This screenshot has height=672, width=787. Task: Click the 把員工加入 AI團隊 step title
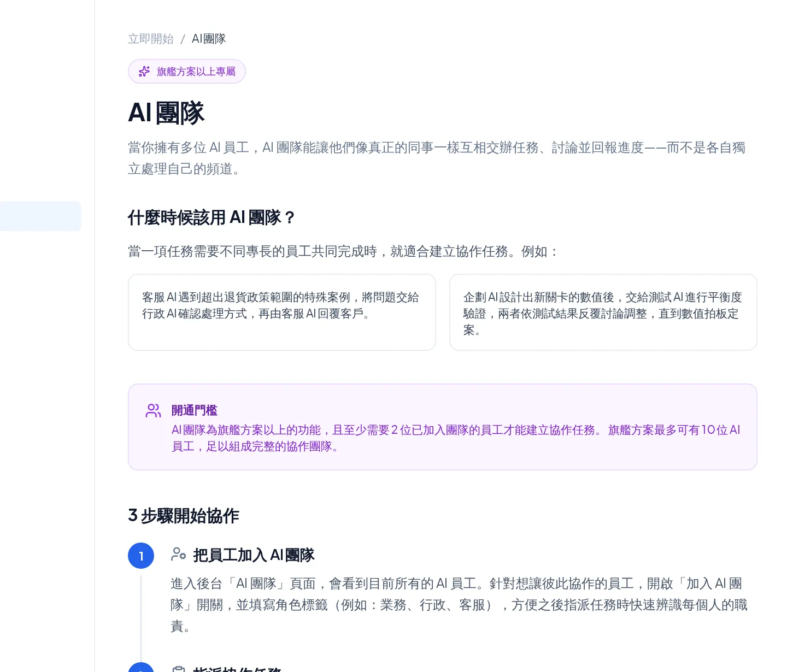point(254,555)
